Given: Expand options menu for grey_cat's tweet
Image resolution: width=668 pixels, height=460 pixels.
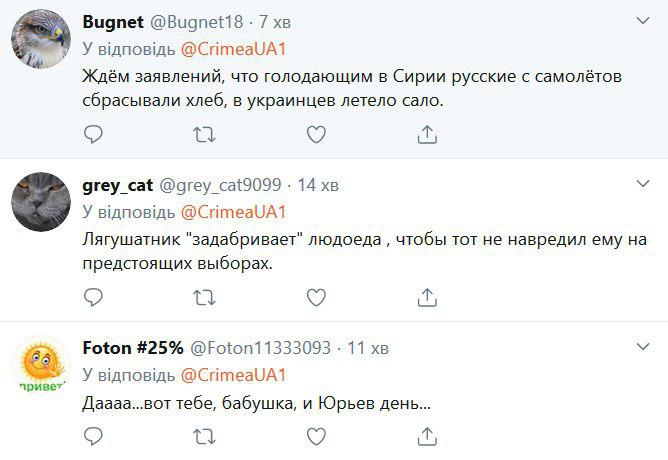Looking at the screenshot, I should pos(645,184).
